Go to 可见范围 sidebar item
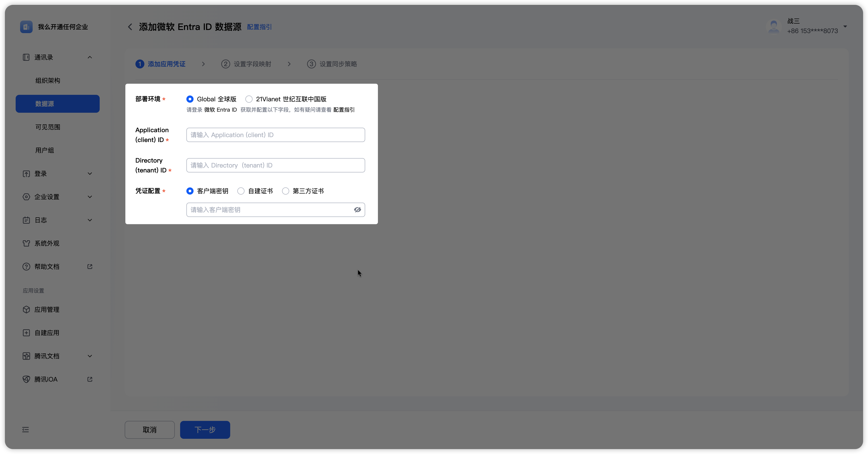The image size is (868, 454). [x=48, y=127]
